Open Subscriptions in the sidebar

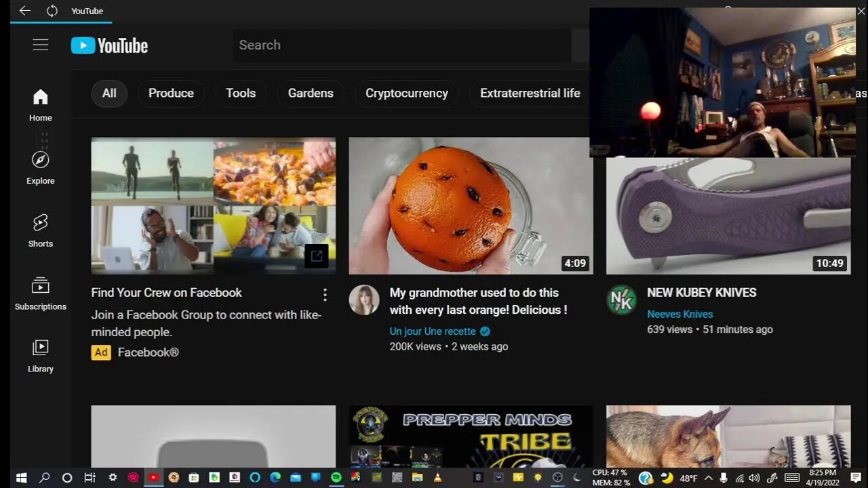(x=41, y=293)
